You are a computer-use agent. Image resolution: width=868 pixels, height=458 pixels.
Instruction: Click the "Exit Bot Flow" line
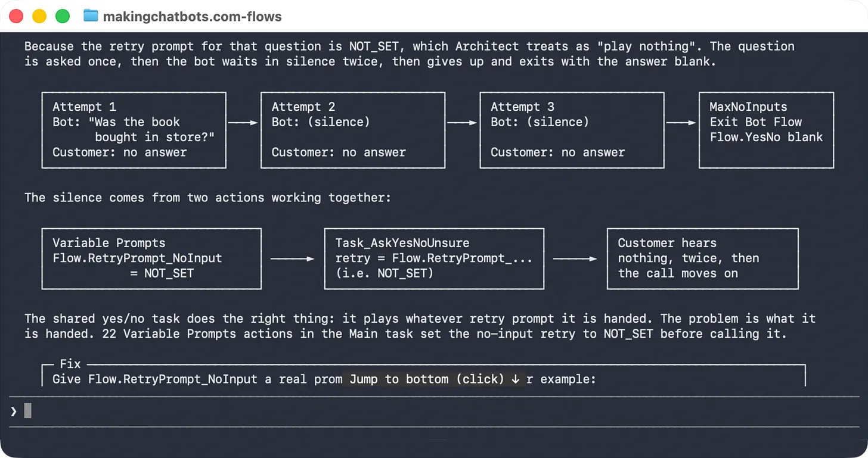pyautogui.click(x=755, y=122)
